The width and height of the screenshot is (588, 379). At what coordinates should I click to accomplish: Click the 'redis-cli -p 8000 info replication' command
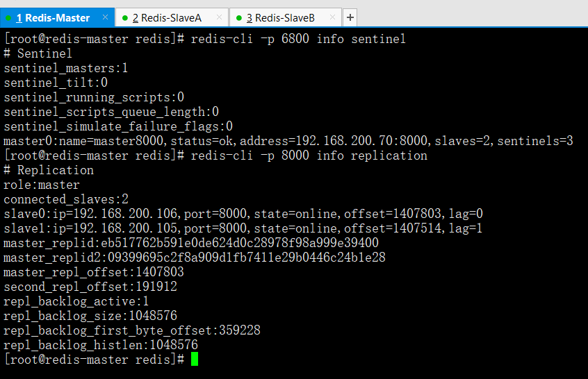(309, 155)
